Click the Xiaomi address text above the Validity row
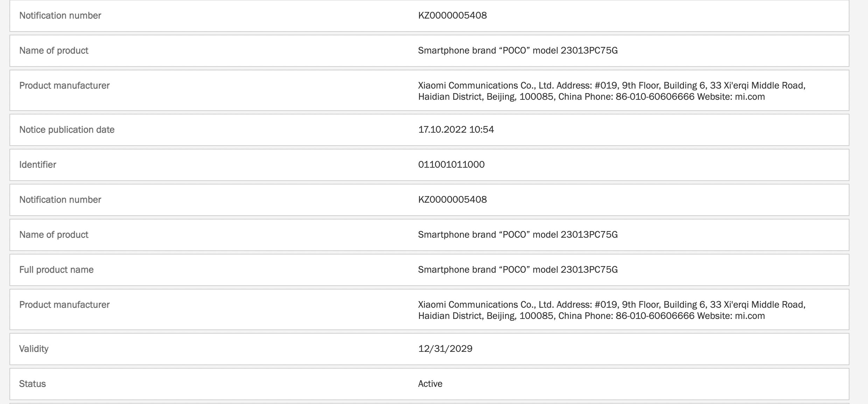868x404 pixels. coord(611,310)
